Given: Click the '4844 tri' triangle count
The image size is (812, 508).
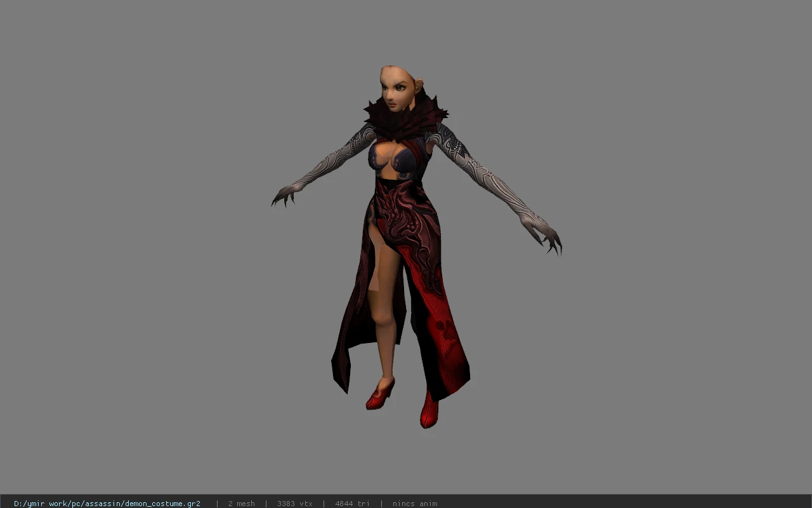Looking at the screenshot, I should pos(352,504).
